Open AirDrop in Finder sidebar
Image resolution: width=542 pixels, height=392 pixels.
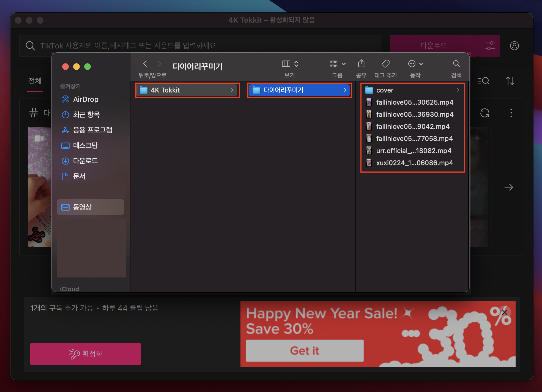[86, 99]
